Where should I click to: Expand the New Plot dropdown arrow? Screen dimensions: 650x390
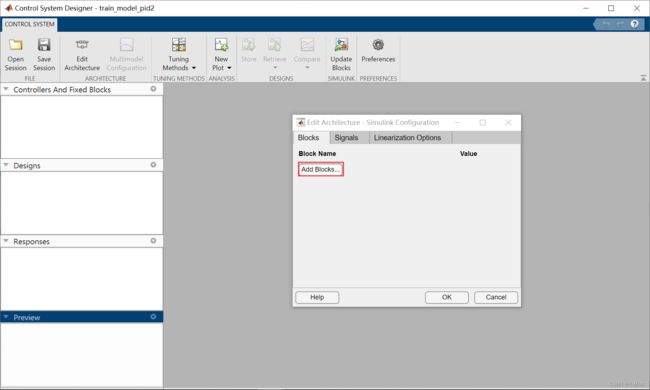coord(229,68)
